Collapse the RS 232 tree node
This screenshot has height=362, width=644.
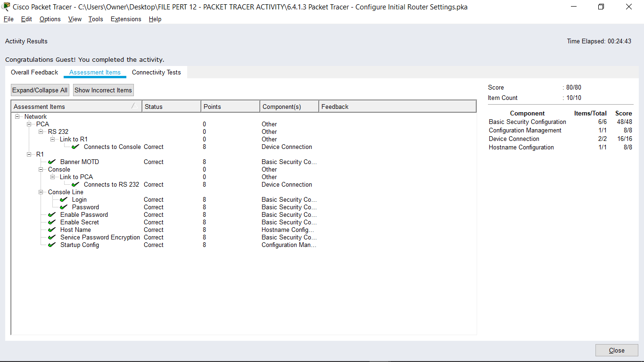point(41,132)
